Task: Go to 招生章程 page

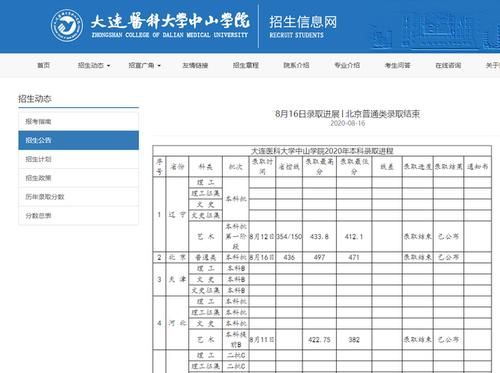Action: click(x=246, y=65)
